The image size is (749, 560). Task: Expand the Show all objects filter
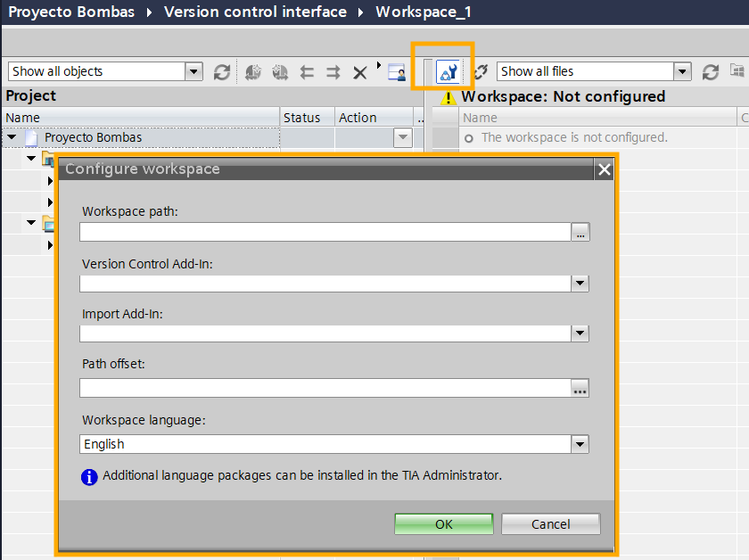click(x=194, y=72)
